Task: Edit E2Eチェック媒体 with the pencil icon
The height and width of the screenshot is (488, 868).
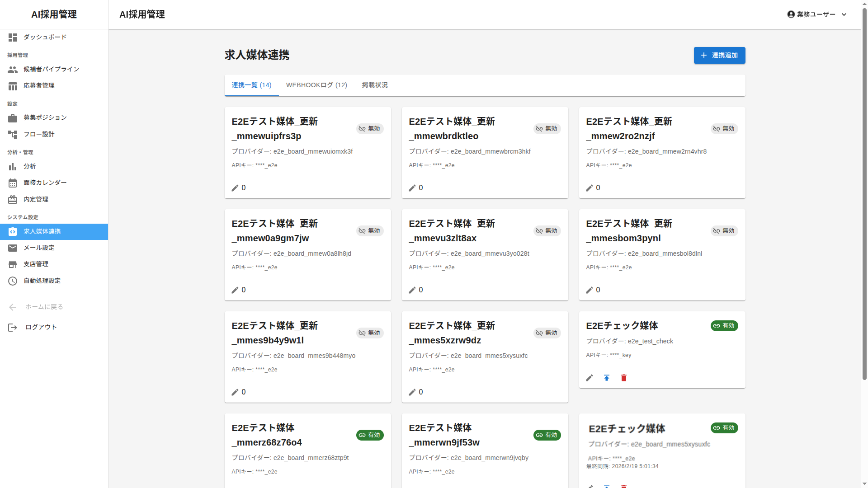Action: tap(589, 378)
